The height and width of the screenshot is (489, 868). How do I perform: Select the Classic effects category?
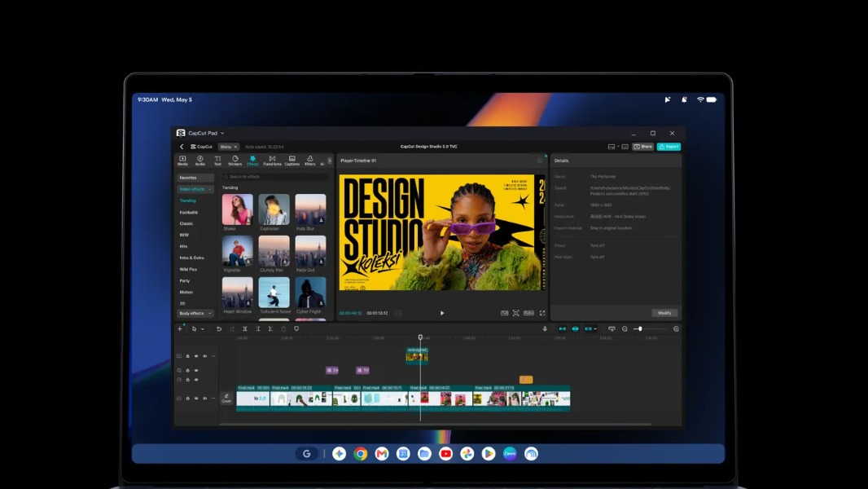pyautogui.click(x=186, y=224)
